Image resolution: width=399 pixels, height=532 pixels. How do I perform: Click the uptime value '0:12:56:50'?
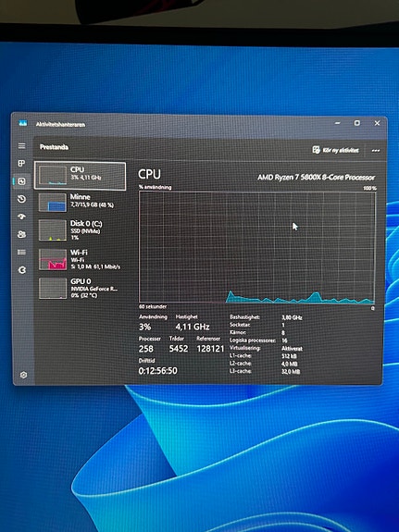click(x=158, y=371)
